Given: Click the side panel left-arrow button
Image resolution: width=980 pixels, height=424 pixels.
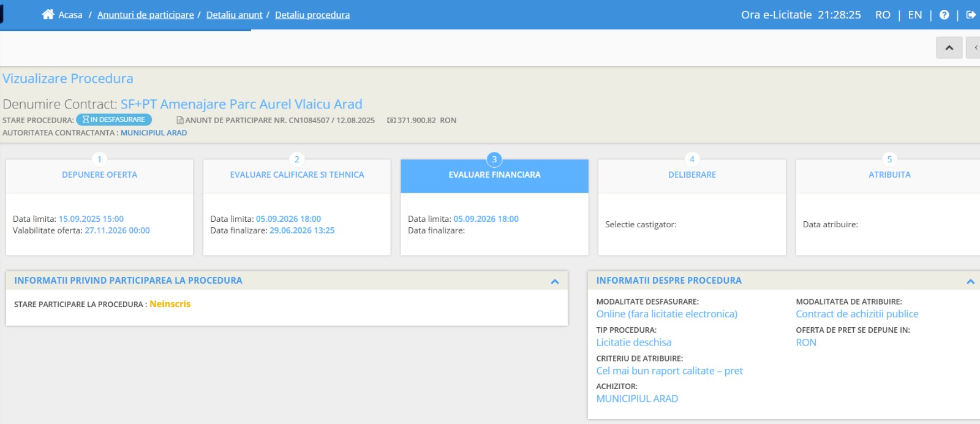Looking at the screenshot, I should pos(974,48).
